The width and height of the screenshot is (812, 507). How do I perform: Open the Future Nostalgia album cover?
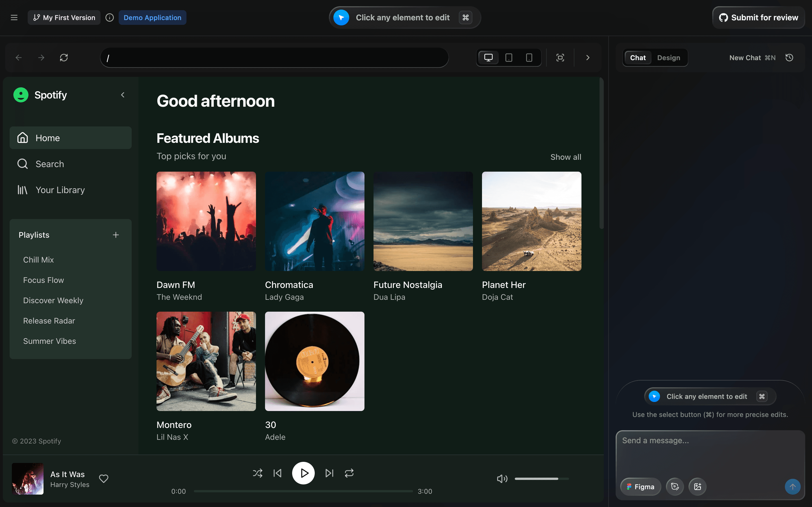(423, 221)
